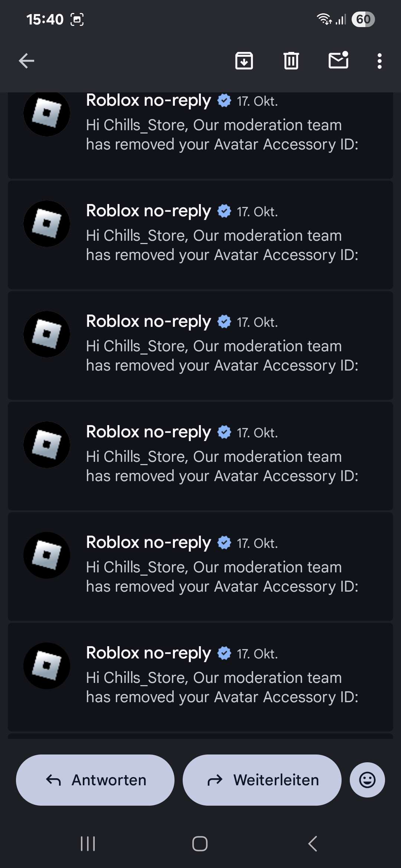
Task: Tap the Roblox avatar of the third message
Action: click(47, 334)
